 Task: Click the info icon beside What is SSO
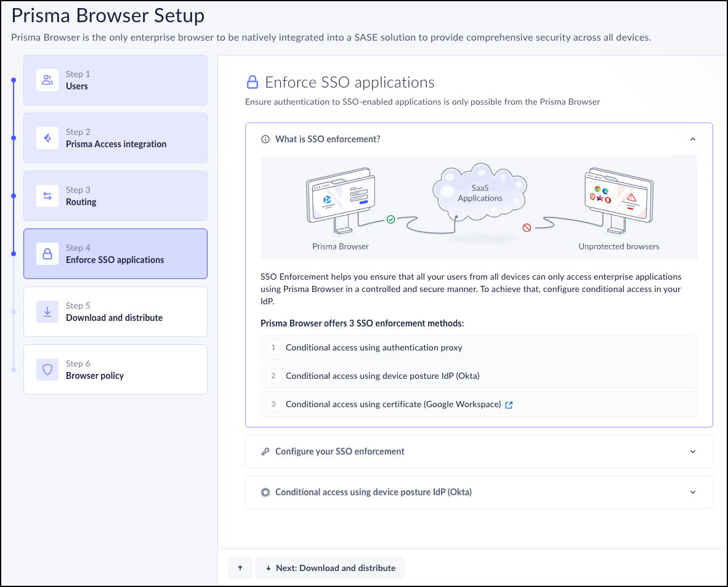tap(265, 139)
